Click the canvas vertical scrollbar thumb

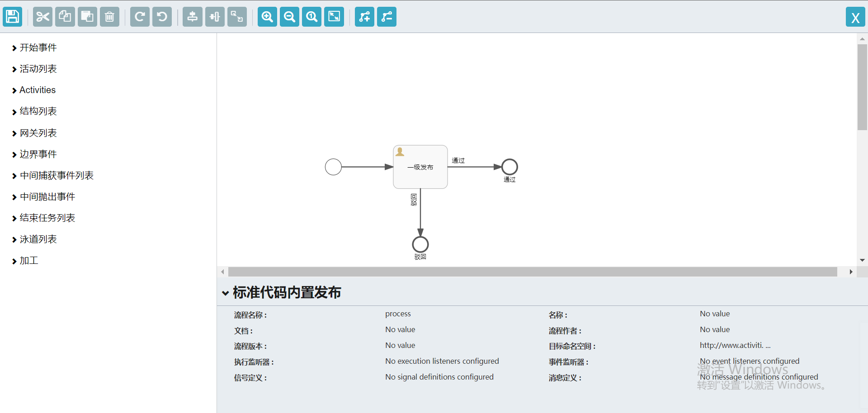[x=862, y=87]
